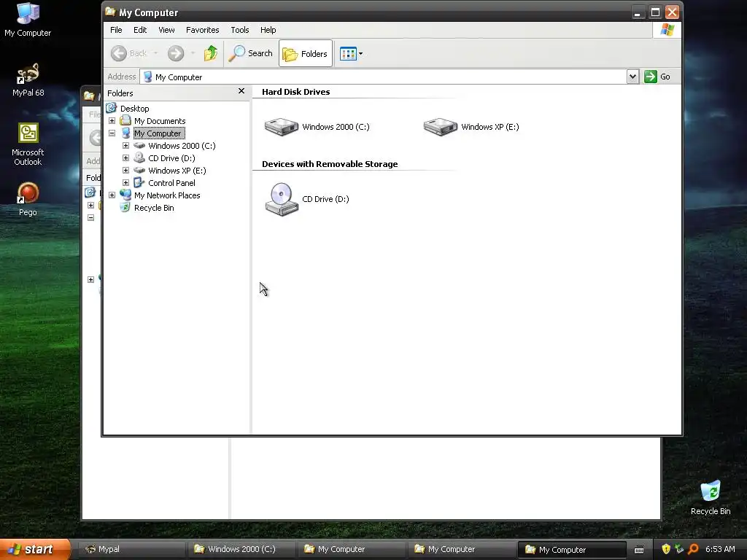The image size is (747, 560).
Task: Open the Favorites menu
Action: pos(203,30)
